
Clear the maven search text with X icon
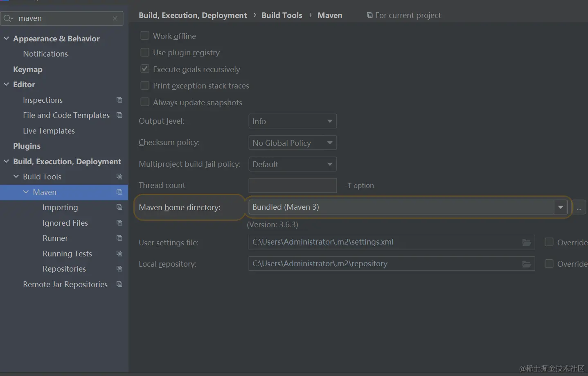pos(115,18)
